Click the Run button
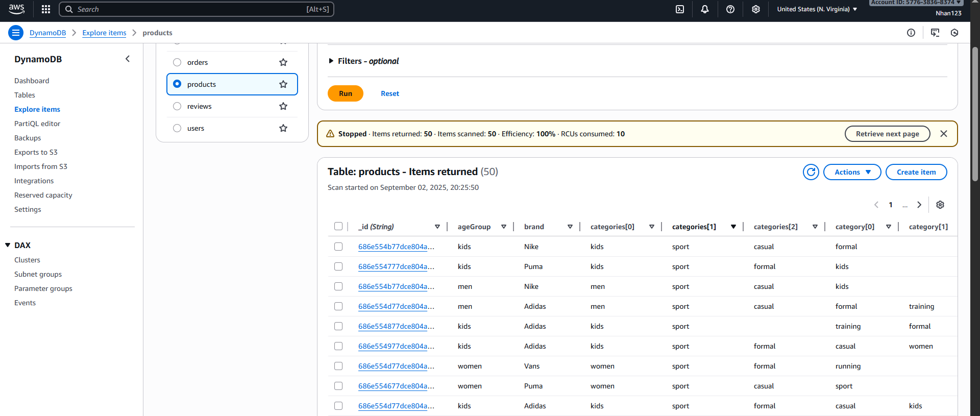Image resolution: width=980 pixels, height=416 pixels. click(x=346, y=93)
